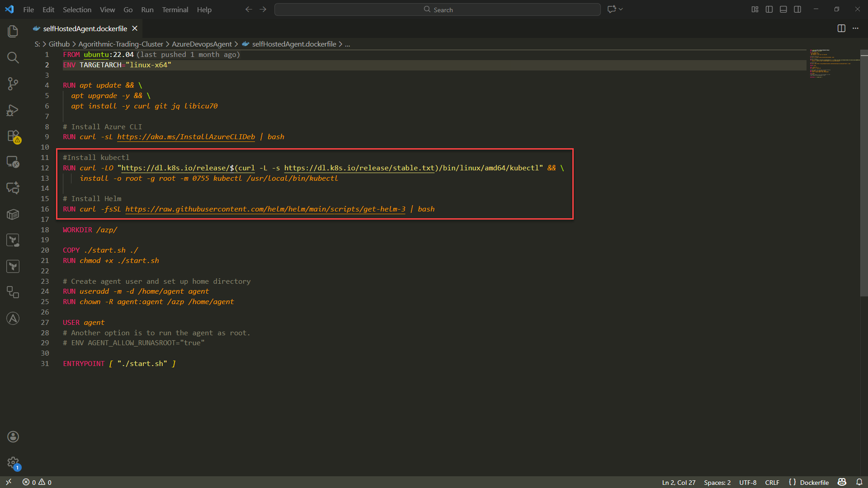Expand AzureDevopsAgent breadcrumb folder

coord(202,44)
